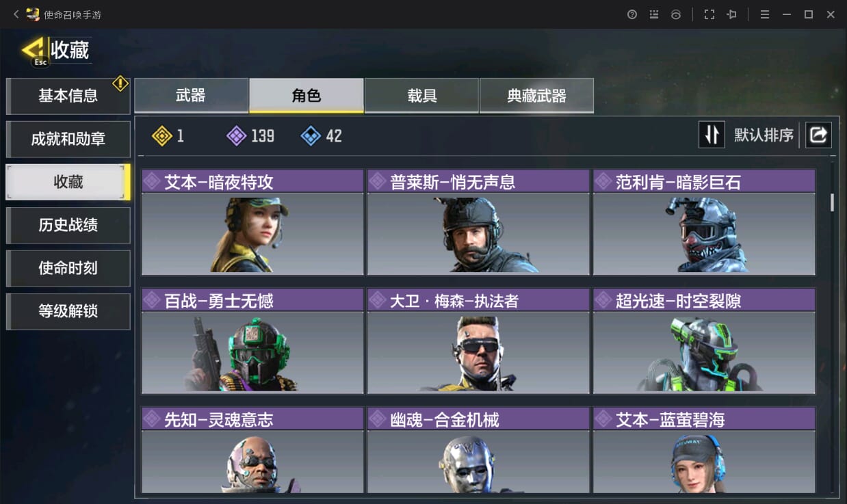Click the yellow warning badge on 基本信息
Screen dimensions: 847x504
(120, 83)
